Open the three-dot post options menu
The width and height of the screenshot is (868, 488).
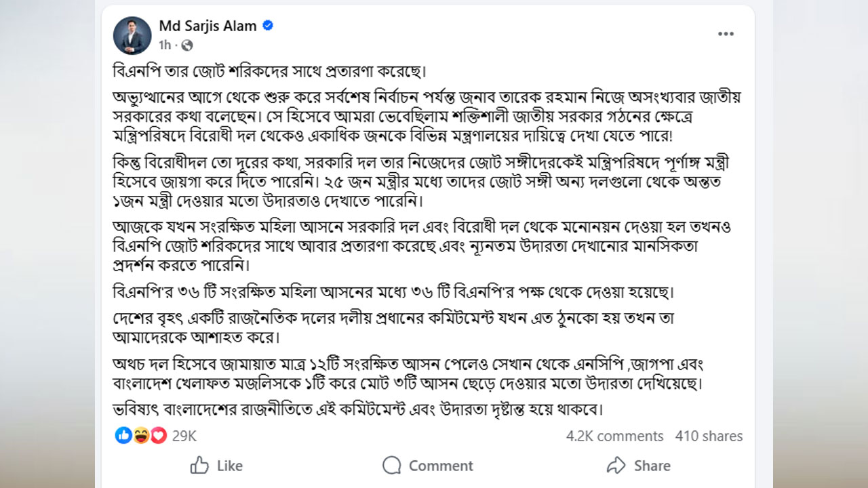pos(726,34)
